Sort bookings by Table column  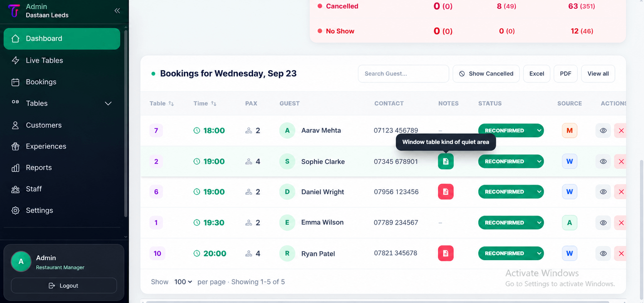point(162,103)
